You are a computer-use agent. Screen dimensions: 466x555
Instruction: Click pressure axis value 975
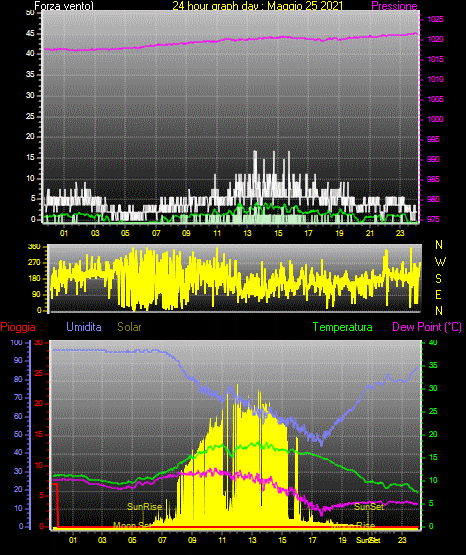[x=433, y=219]
